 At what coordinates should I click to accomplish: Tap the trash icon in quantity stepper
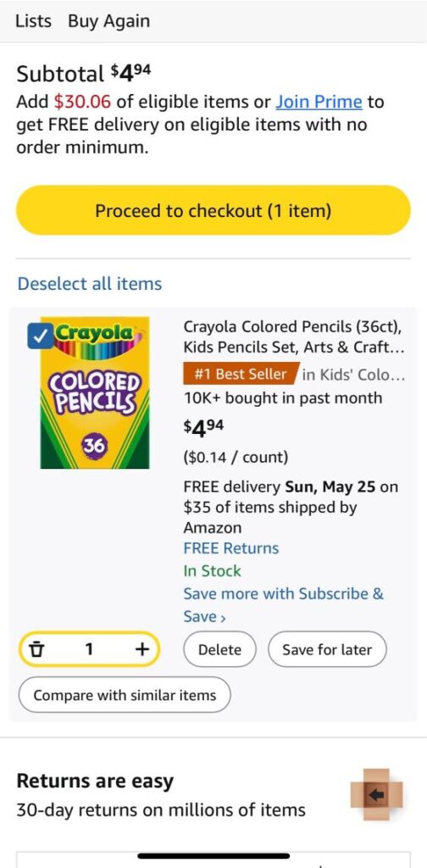(37, 648)
